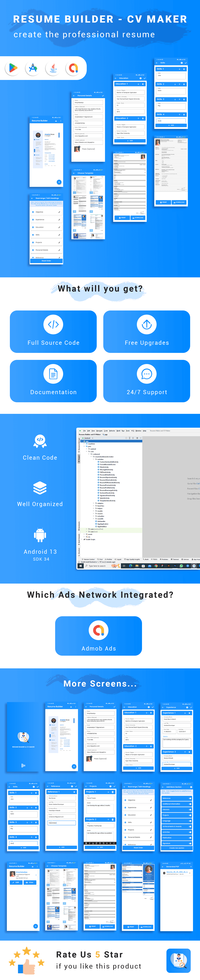Delete the Experience 1 entry using its trash icon

[189, 713]
